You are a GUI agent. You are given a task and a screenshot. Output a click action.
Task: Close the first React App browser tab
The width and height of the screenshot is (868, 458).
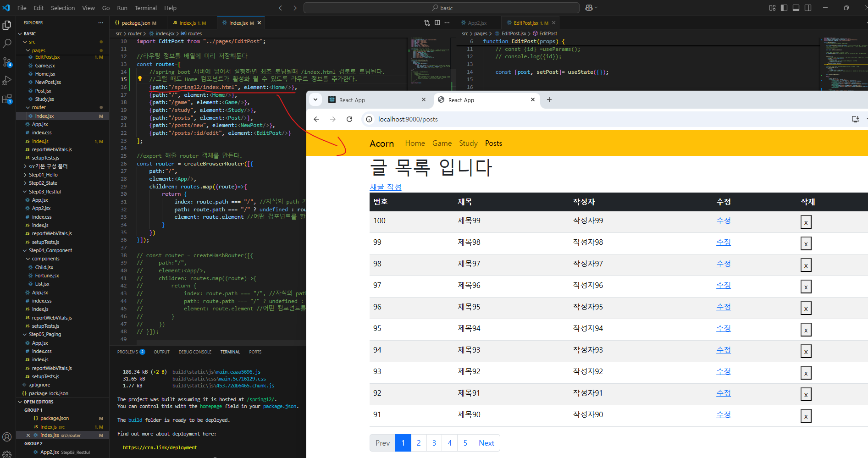tap(424, 99)
